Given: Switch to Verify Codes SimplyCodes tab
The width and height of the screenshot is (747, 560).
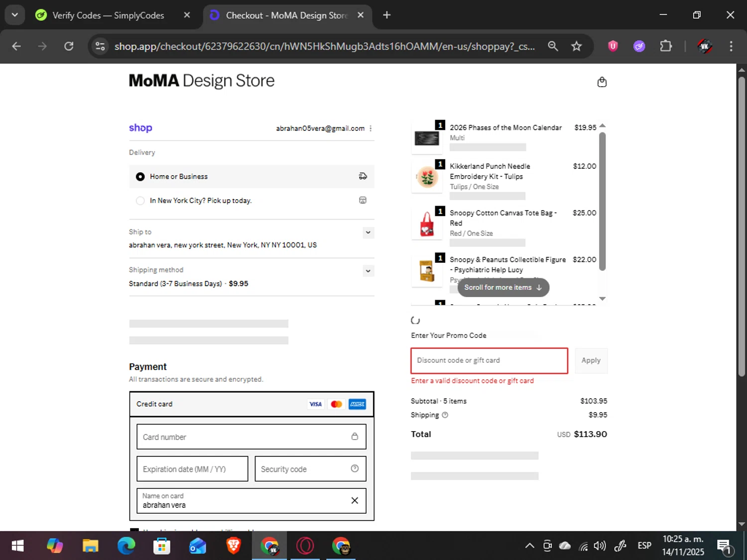Looking at the screenshot, I should click(113, 15).
